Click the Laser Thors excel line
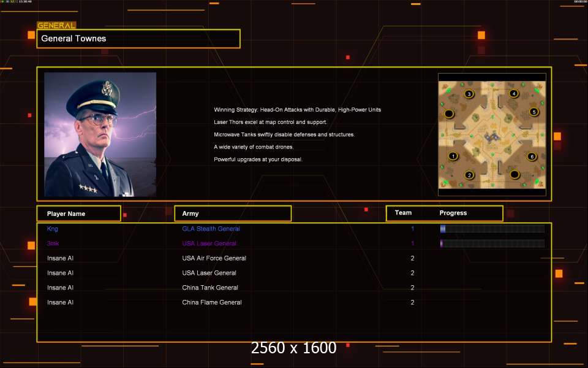The height and width of the screenshot is (368, 588). 270,122
